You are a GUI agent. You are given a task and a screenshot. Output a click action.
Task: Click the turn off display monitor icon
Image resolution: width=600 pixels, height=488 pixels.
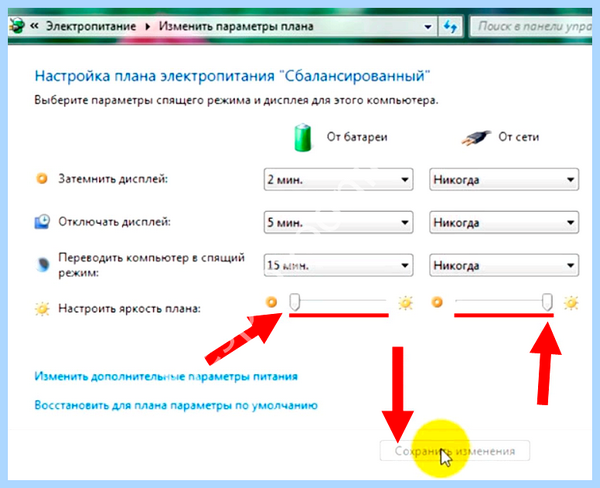[42, 222]
